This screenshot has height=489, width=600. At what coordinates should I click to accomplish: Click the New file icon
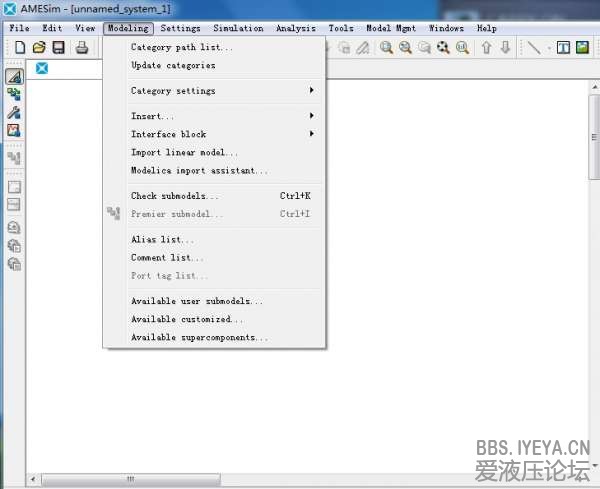pos(20,47)
